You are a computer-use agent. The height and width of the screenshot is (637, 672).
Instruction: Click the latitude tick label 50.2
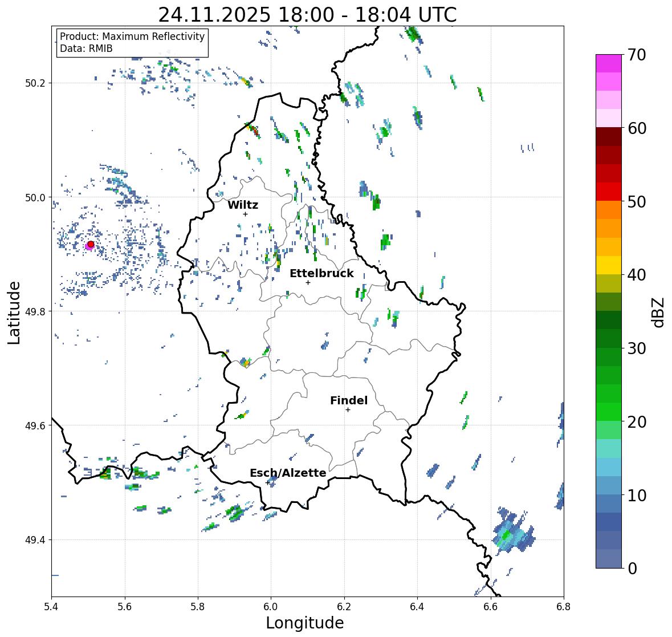click(x=35, y=83)
